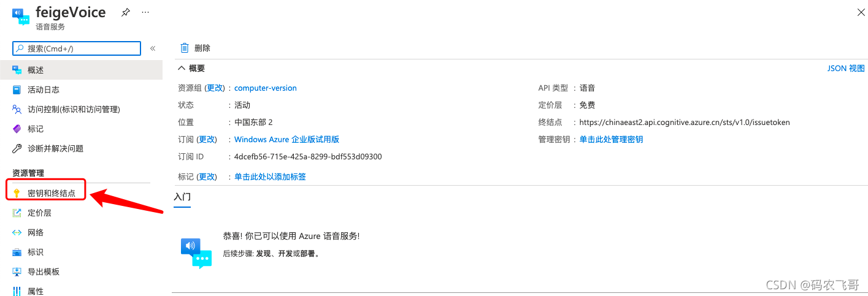868x296 pixels.
Task: Open 密钥和终结点 key icon item
Action: coord(17,193)
